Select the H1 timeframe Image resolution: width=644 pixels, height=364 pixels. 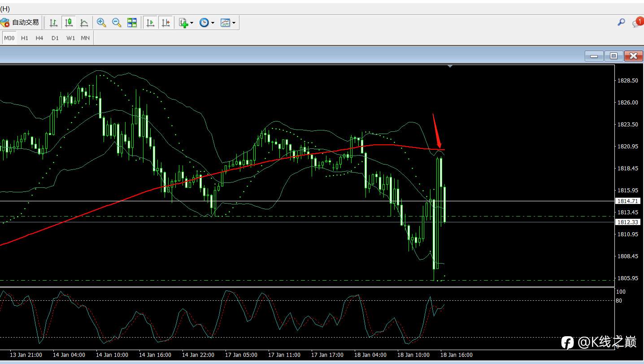pos(25,38)
